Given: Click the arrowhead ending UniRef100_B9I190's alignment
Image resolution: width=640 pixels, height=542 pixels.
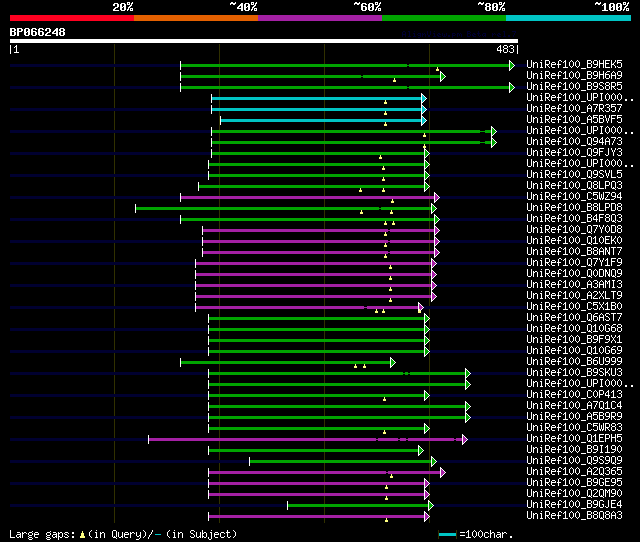Looking at the screenshot, I should click(421, 451).
